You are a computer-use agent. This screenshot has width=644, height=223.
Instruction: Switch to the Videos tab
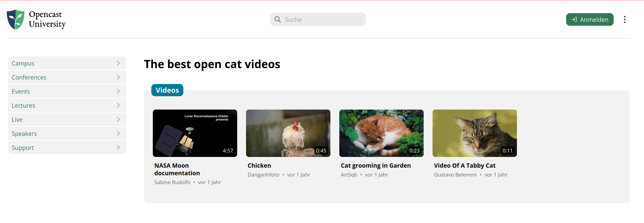click(x=167, y=90)
